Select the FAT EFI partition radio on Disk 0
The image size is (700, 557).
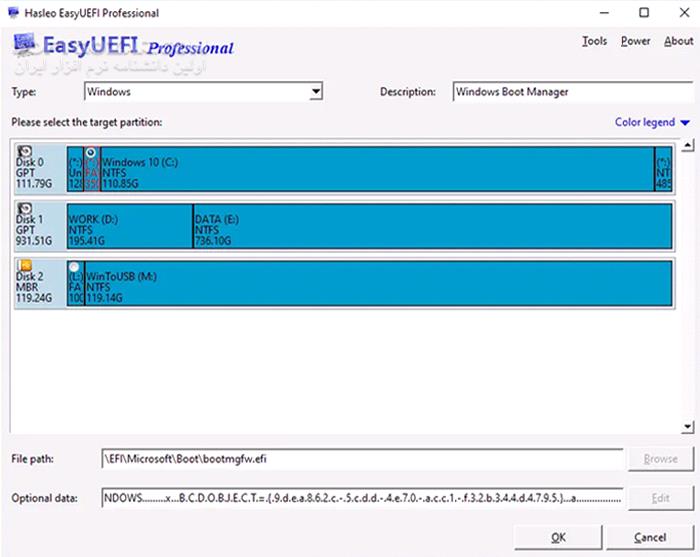click(x=91, y=153)
